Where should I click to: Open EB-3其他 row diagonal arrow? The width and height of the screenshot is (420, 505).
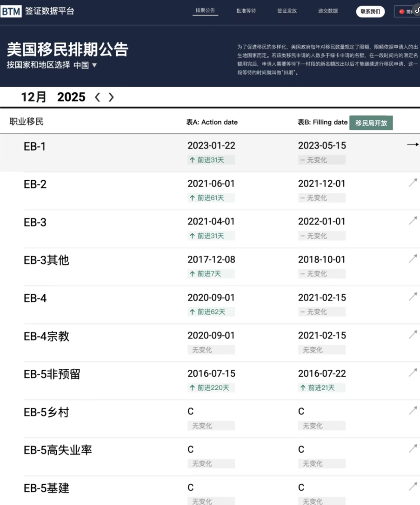tap(413, 259)
